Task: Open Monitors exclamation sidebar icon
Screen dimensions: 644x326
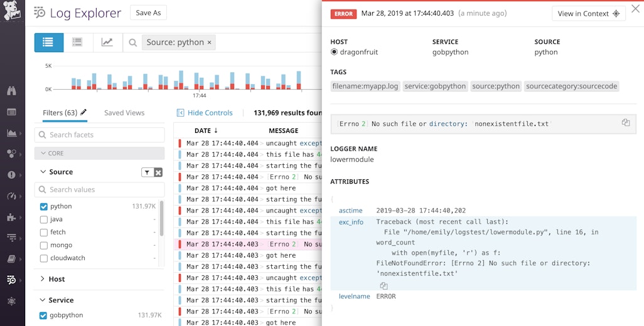Action: 11,175
